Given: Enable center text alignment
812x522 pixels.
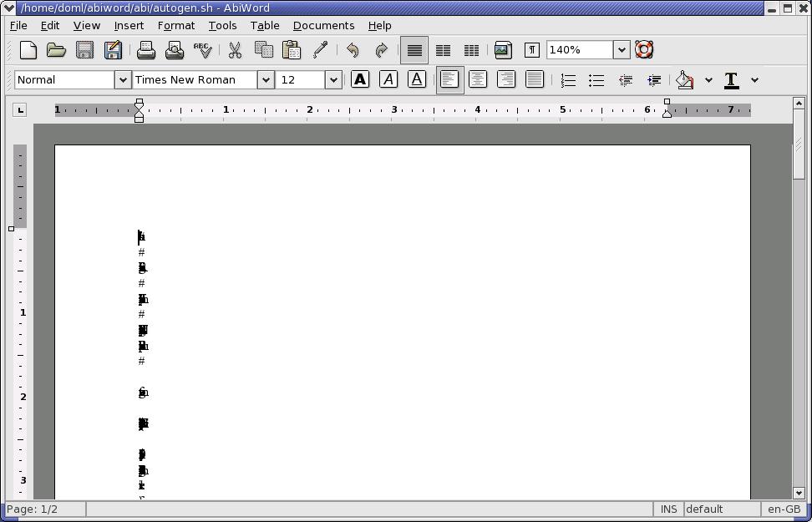Looking at the screenshot, I should coord(478,79).
